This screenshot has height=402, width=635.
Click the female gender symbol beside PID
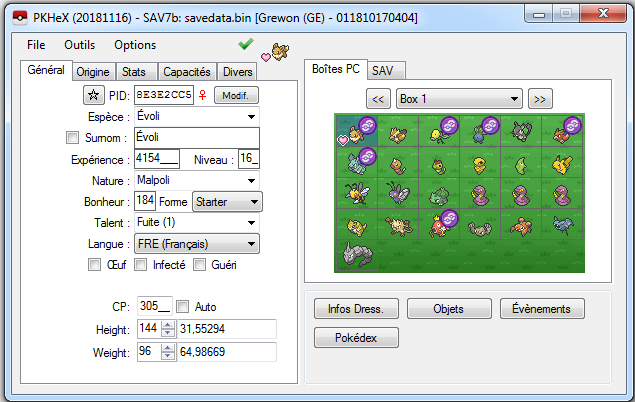click(x=203, y=95)
